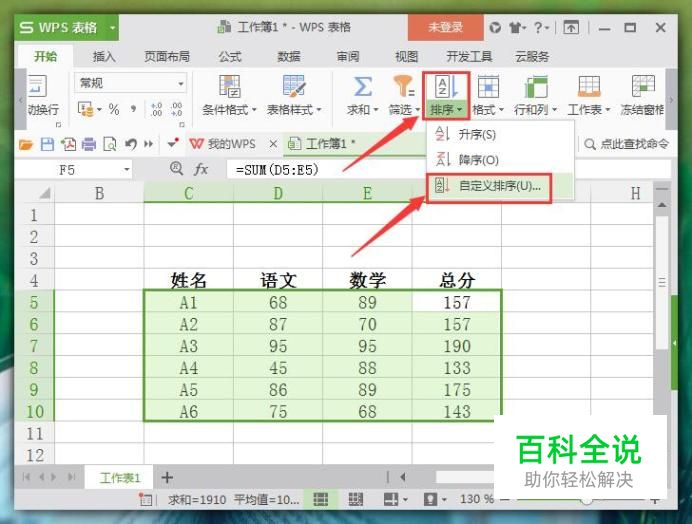This screenshot has height=524, width=692.
Task: Click the Table Style (表格样式) icon
Action: (294, 87)
